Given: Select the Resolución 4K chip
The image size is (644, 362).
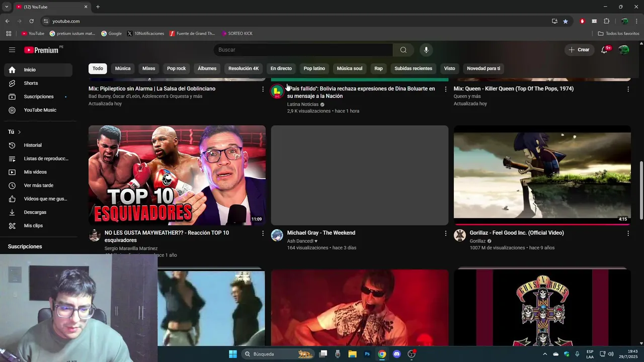Looking at the screenshot, I should tap(244, 68).
